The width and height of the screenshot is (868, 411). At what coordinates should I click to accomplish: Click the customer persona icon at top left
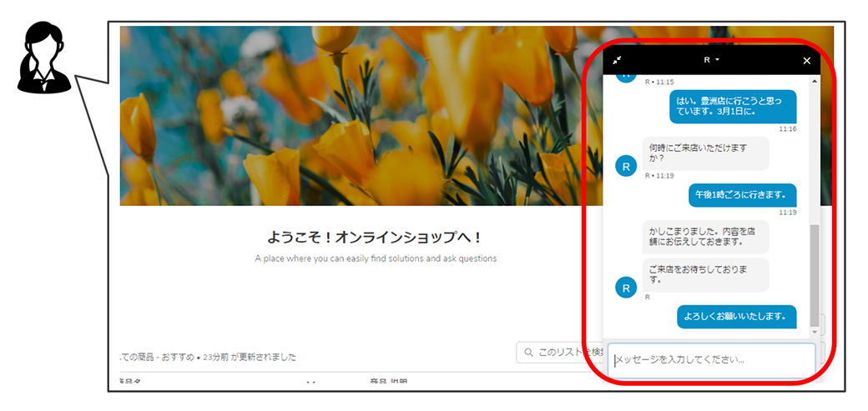pyautogui.click(x=44, y=57)
